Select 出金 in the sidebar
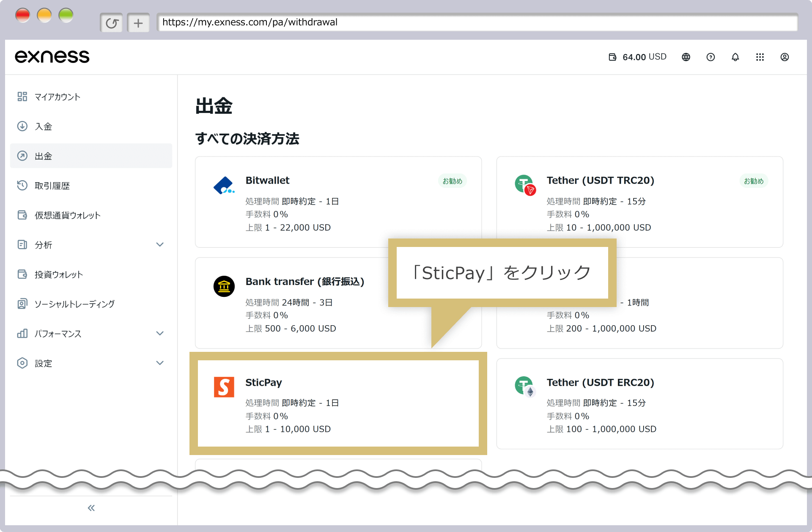The image size is (812, 532). [x=91, y=156]
